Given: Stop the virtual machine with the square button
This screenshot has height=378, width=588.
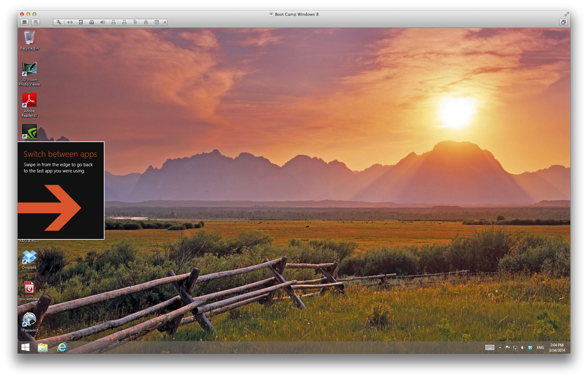Looking at the screenshot, I should coord(24,22).
